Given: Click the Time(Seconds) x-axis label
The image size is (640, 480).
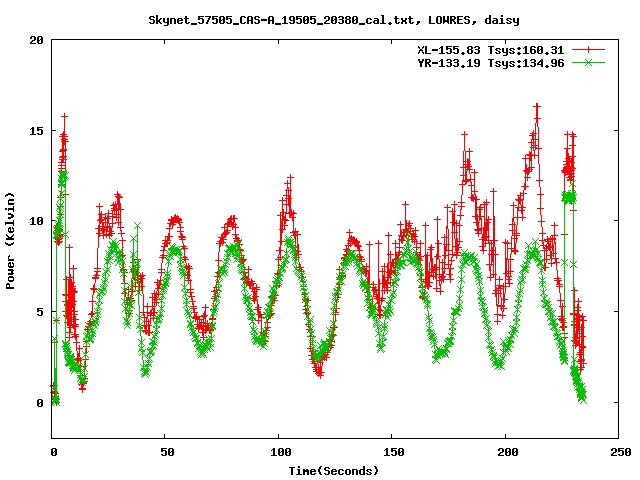Looking at the screenshot, I should click(334, 470).
